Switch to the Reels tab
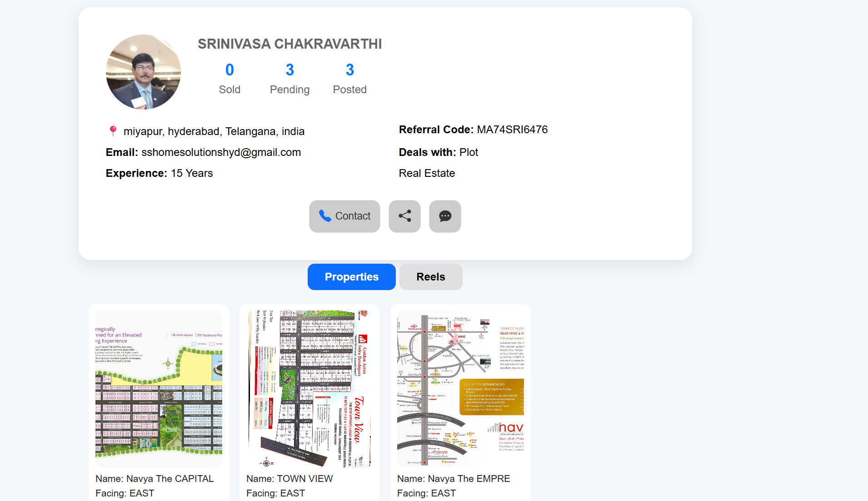868x501 pixels. click(x=430, y=277)
